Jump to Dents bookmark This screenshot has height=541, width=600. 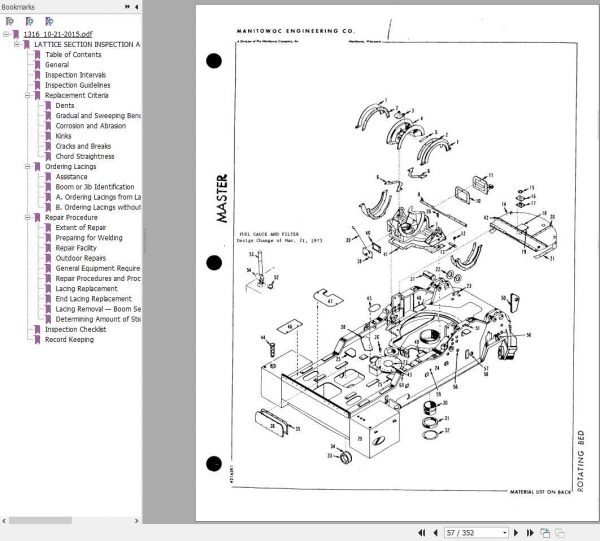point(65,106)
